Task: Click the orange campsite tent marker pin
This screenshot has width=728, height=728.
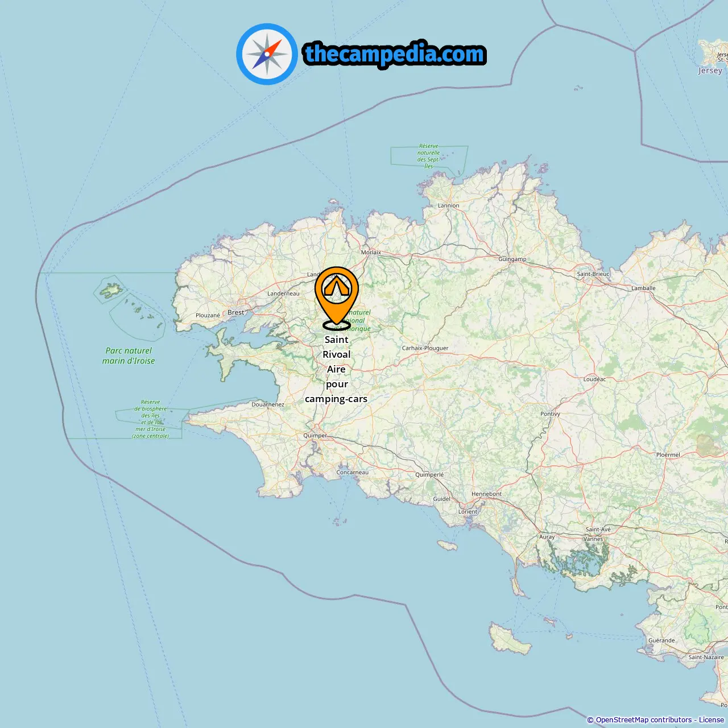Action: (x=337, y=298)
